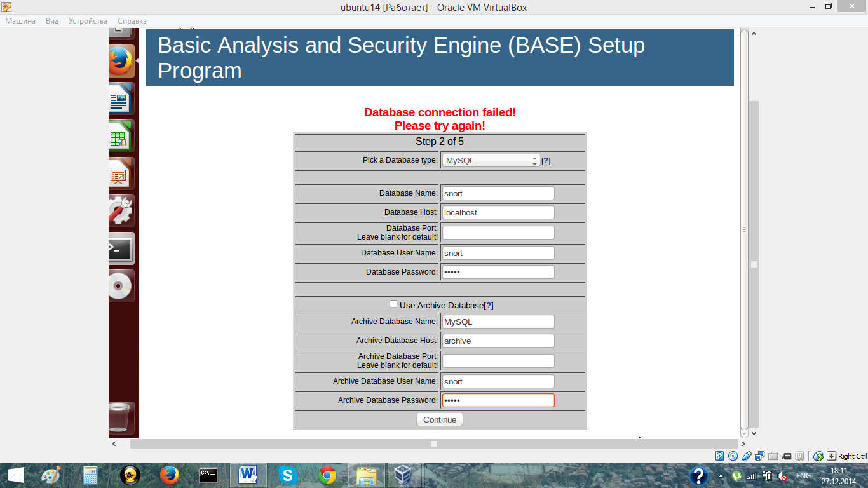This screenshot has height=488, width=868.
Task: Click the Archive Database Password field
Action: (x=498, y=400)
